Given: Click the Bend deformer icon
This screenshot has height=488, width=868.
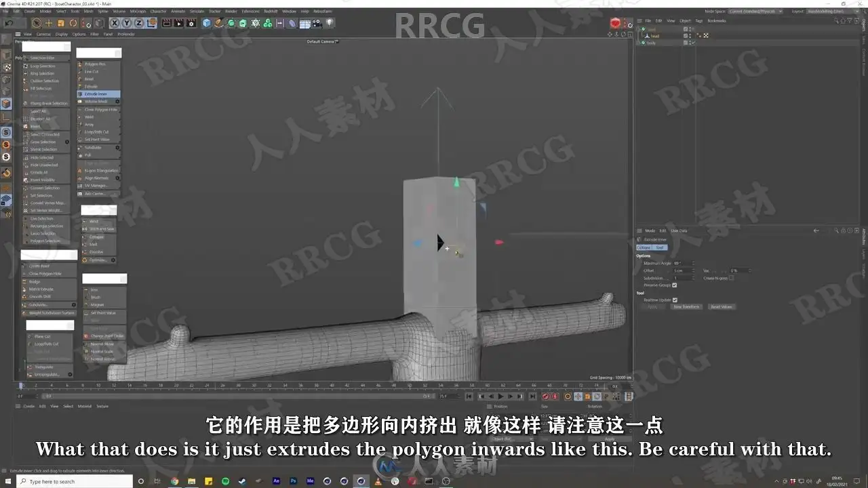Looking at the screenshot, I should 292,23.
